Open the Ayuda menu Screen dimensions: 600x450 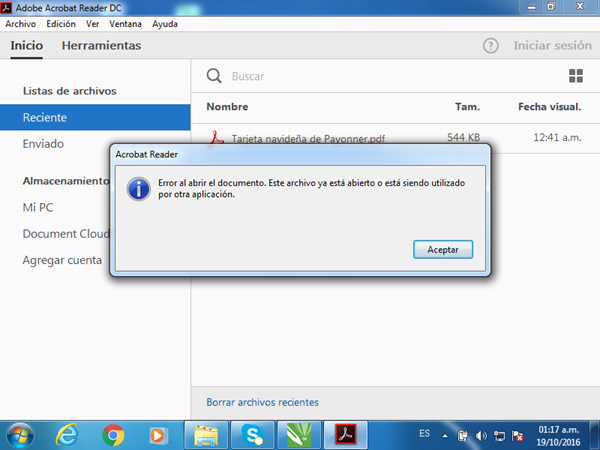(165, 24)
